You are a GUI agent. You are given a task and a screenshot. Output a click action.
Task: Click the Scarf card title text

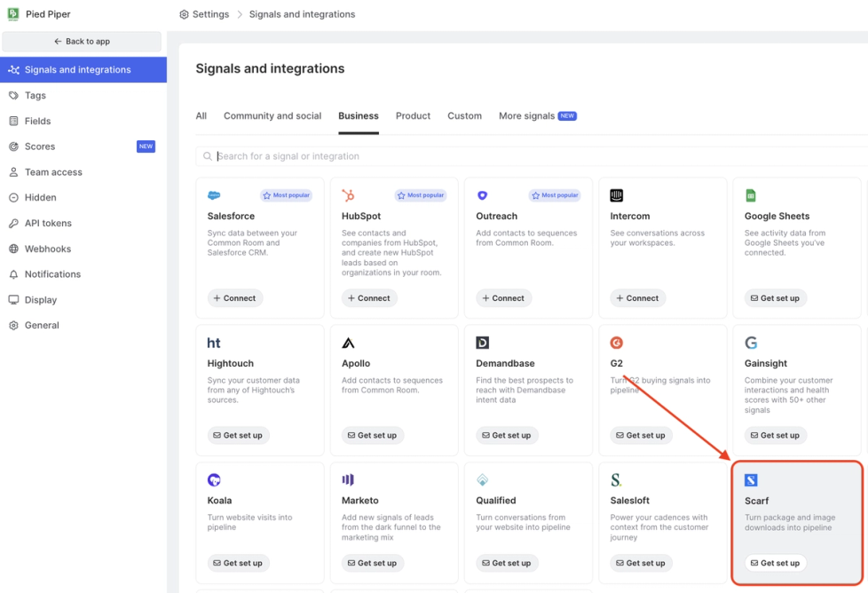[x=756, y=501]
